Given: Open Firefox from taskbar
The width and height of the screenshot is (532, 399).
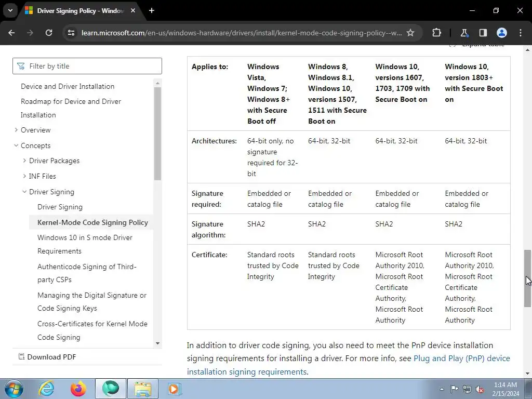Looking at the screenshot, I should tap(78, 389).
